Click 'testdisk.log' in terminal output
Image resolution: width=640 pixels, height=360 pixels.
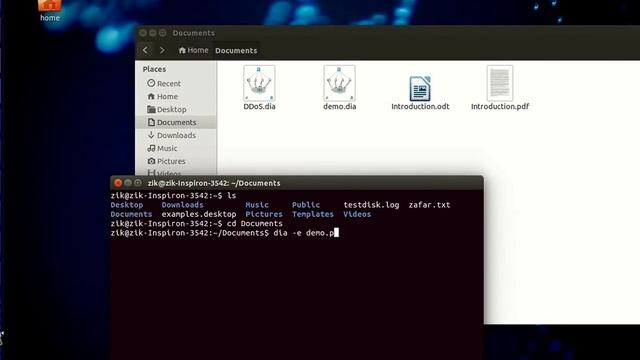coord(371,205)
